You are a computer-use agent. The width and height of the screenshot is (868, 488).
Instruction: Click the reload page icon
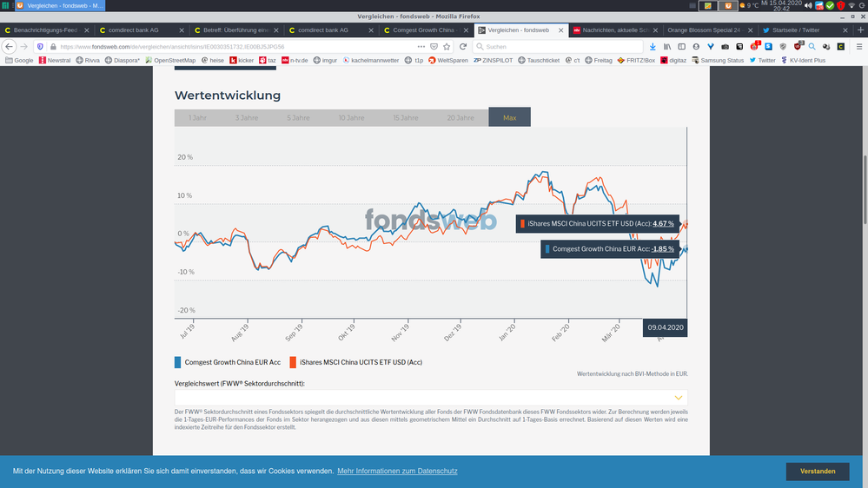point(463,46)
